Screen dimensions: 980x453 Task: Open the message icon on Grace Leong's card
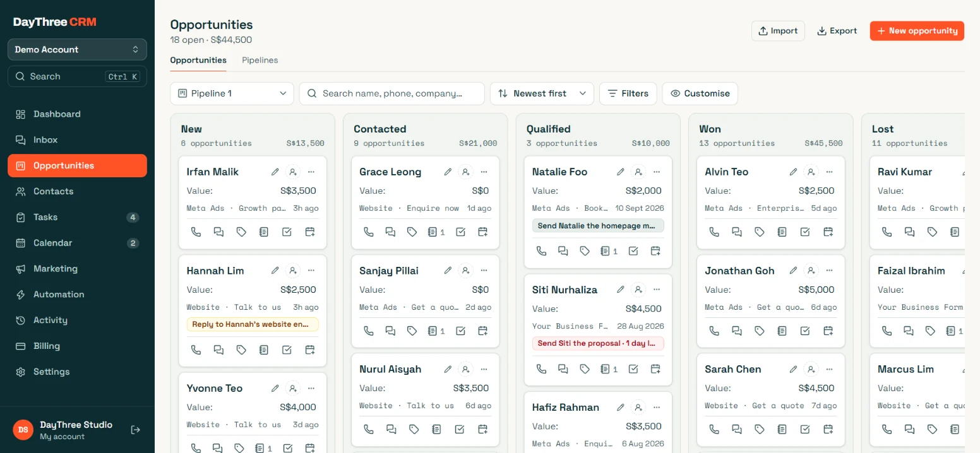390,232
